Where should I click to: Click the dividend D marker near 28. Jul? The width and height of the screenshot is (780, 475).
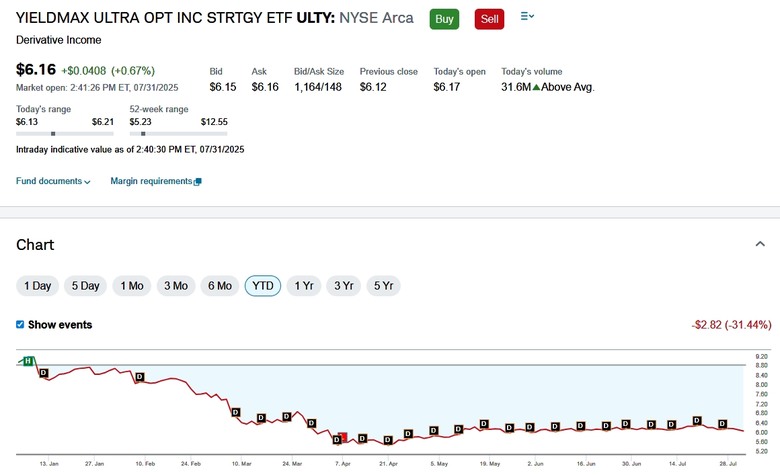coord(722,424)
